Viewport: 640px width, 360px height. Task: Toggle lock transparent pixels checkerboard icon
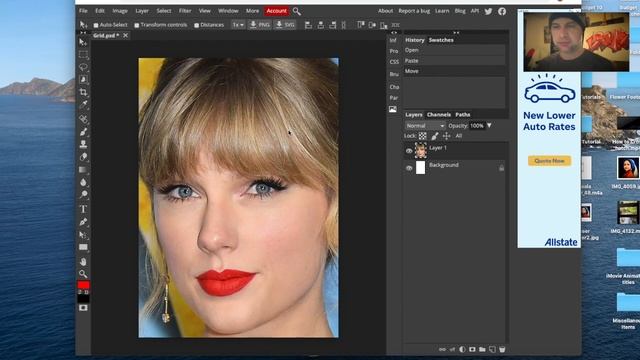point(422,136)
